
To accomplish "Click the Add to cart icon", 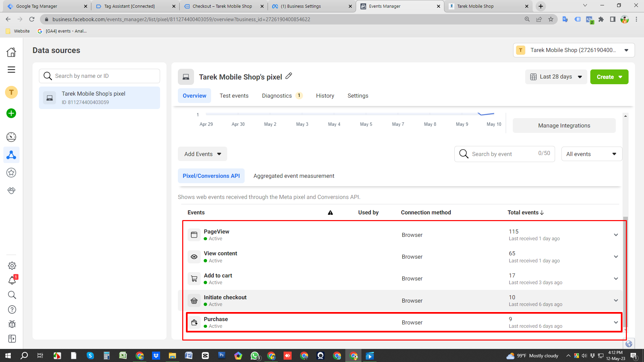I will 194,278.
